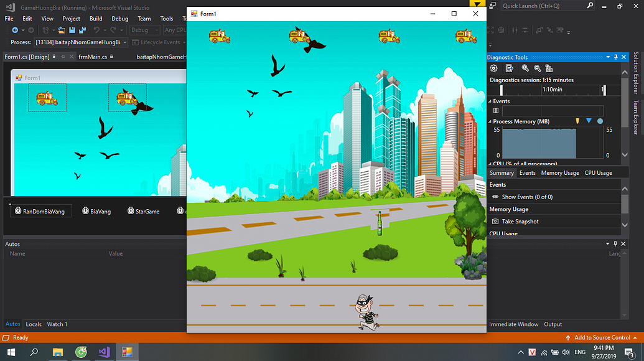Open the Process selection dropdown
The image size is (644, 361).
tap(125, 42)
